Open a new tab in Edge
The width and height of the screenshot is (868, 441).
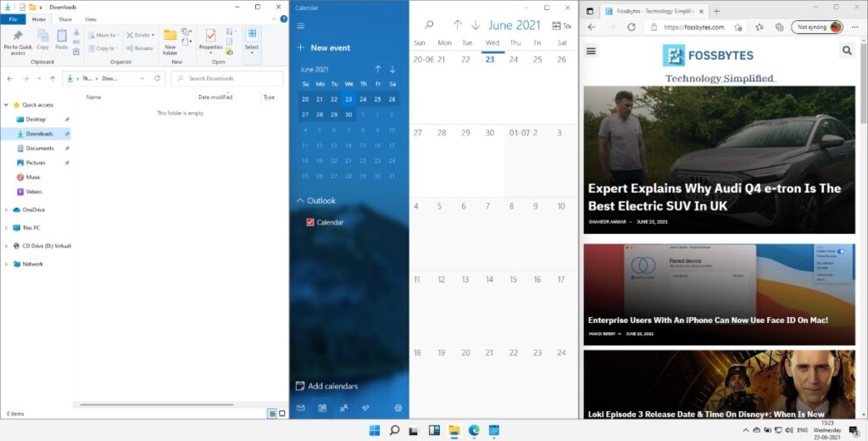[716, 11]
